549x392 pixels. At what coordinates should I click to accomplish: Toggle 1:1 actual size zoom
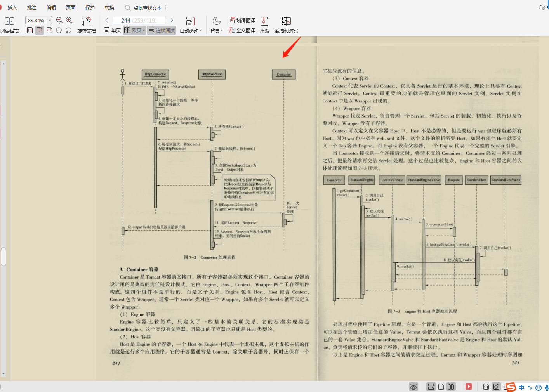pos(30,30)
